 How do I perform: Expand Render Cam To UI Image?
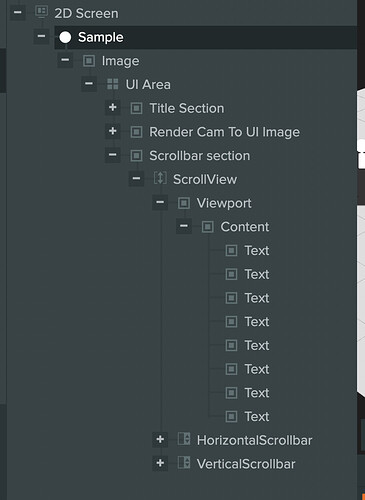point(113,131)
